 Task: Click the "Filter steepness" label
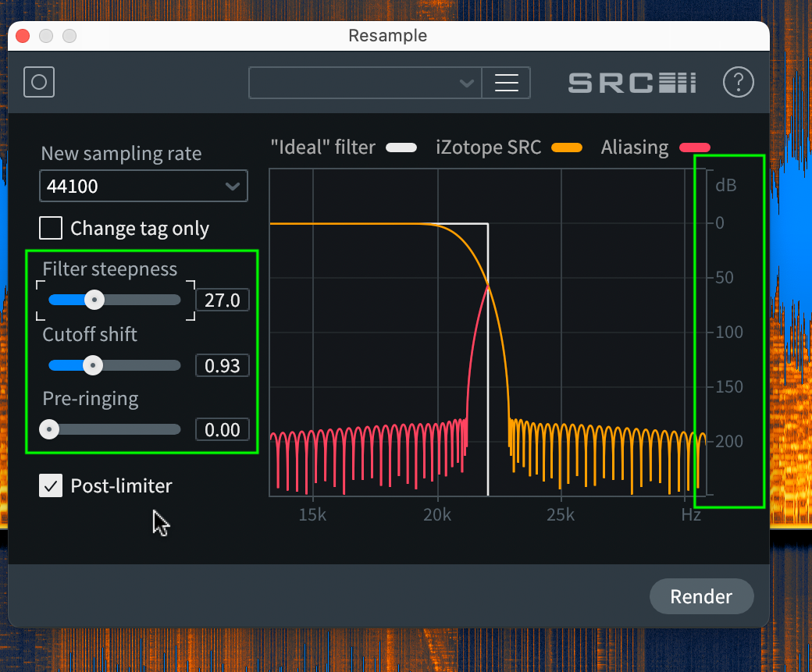[x=110, y=269]
